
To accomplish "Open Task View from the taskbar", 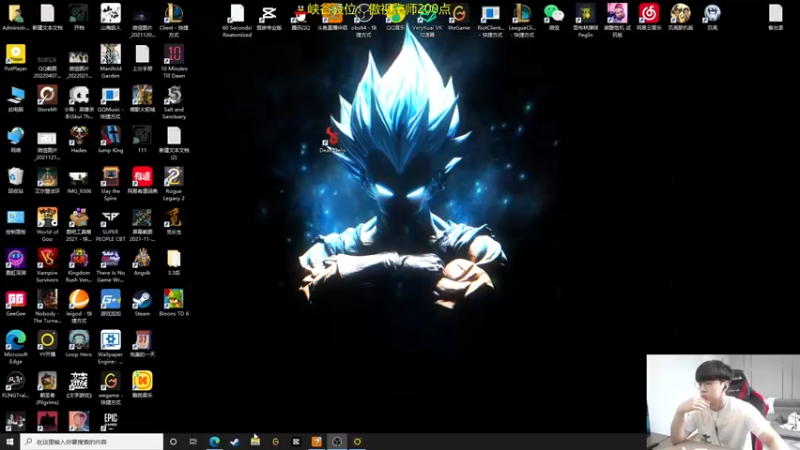I will pos(193,441).
